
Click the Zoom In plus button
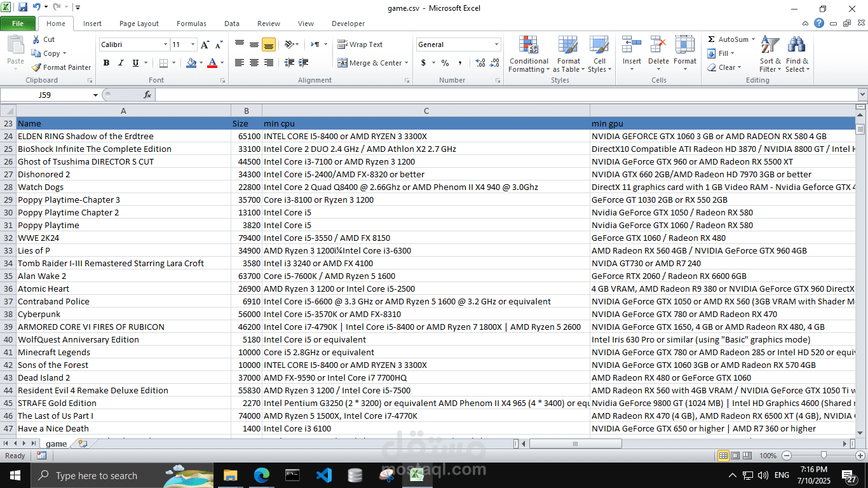click(860, 456)
